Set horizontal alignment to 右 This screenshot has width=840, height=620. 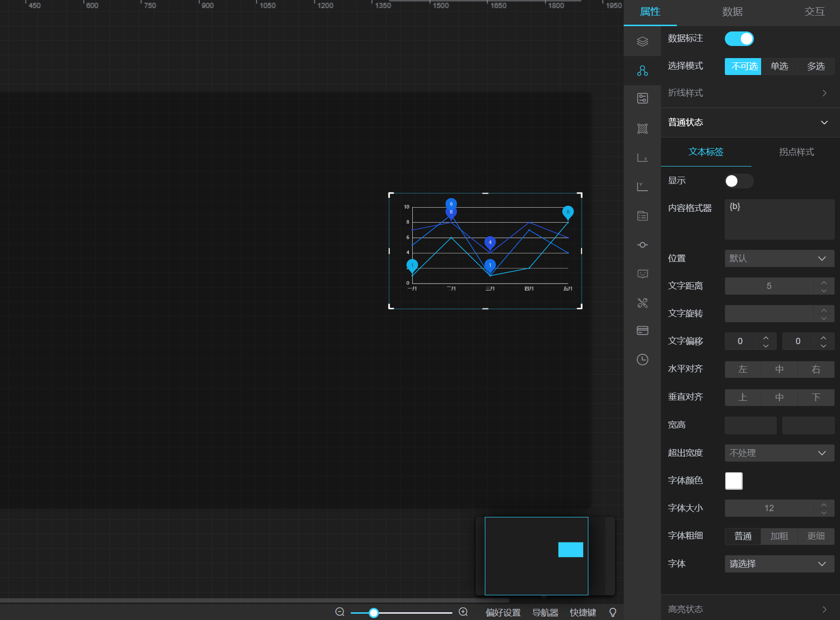tap(816, 369)
